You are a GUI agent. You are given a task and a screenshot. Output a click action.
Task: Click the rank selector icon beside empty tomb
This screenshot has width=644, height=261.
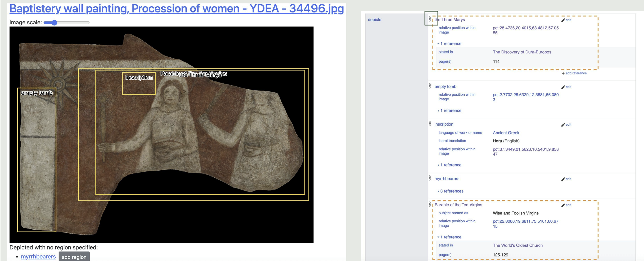pos(430,86)
